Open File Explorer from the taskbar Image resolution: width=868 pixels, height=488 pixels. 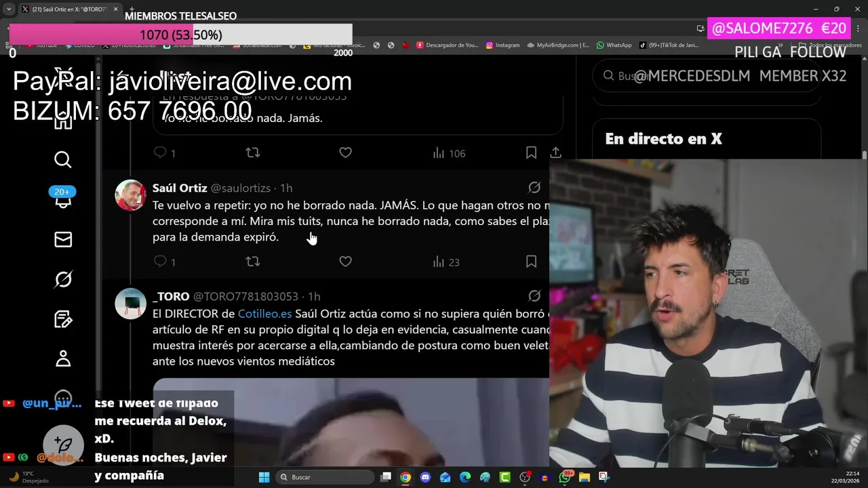click(585, 477)
